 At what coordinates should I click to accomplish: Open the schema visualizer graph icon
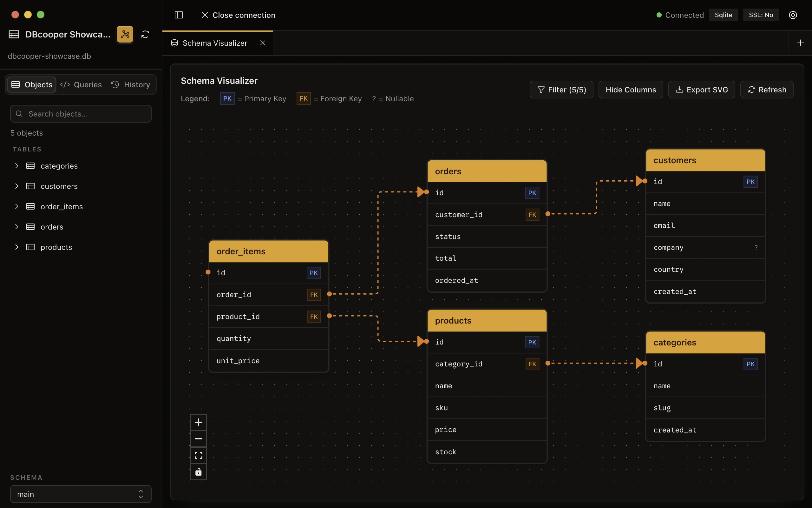click(x=125, y=34)
